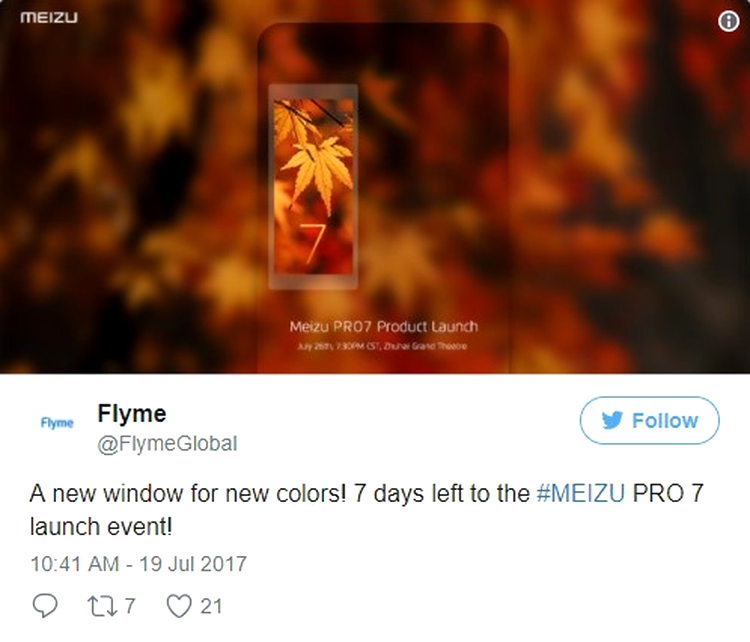Click the maple leaf window on the phone
Screen dimensions: 750x642
tap(313, 187)
